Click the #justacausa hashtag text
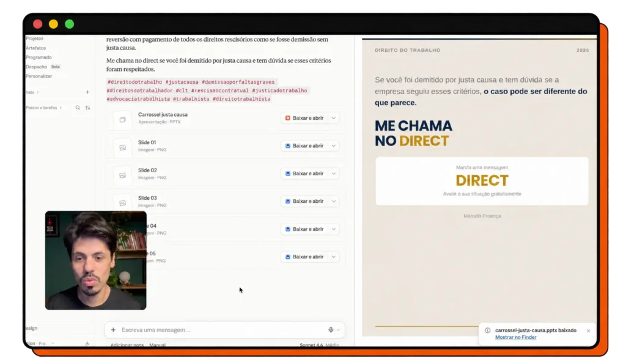 tap(182, 82)
